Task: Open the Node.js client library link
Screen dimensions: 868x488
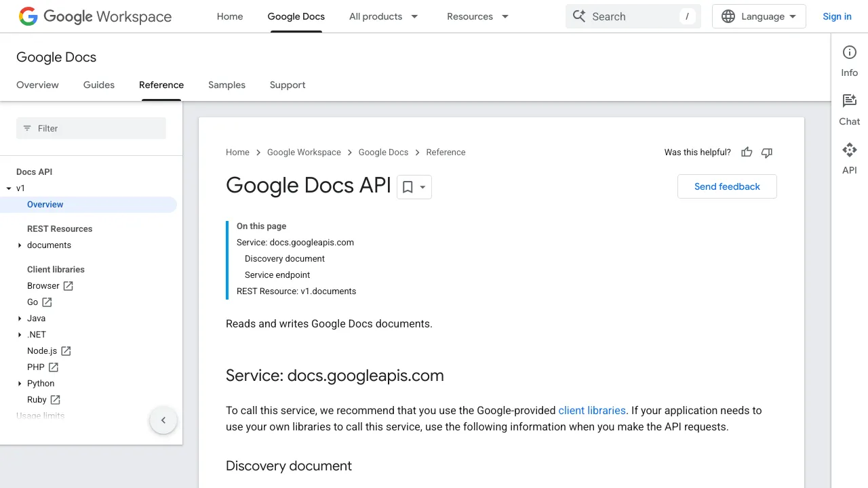Action: [42, 351]
